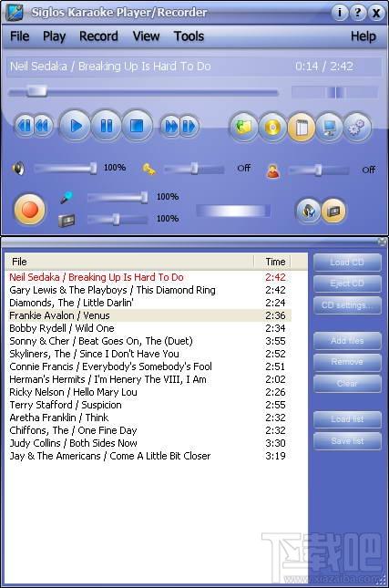Click the cassette music level icon
Image resolution: width=389 pixels, height=588 pixels.
[67, 220]
